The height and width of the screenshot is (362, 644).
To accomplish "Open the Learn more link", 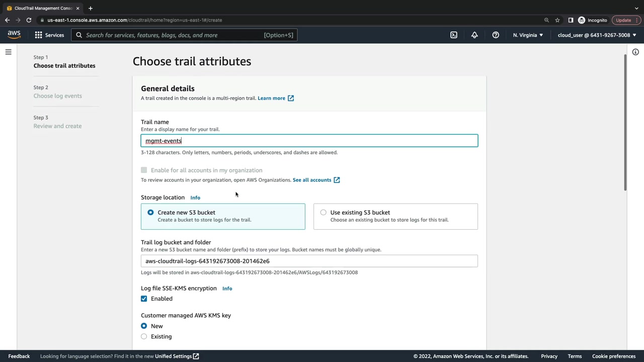I will pyautogui.click(x=271, y=98).
